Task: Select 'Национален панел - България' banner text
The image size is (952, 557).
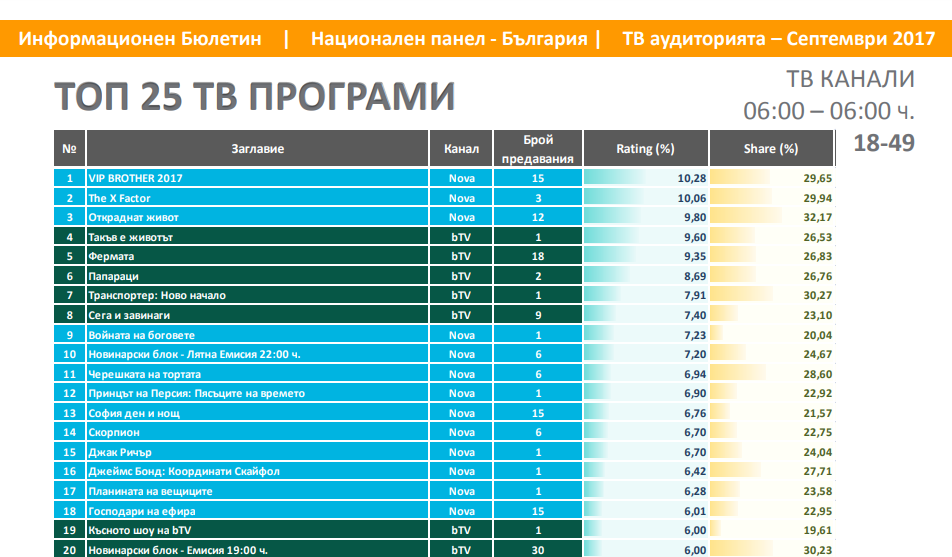Action: point(449,39)
